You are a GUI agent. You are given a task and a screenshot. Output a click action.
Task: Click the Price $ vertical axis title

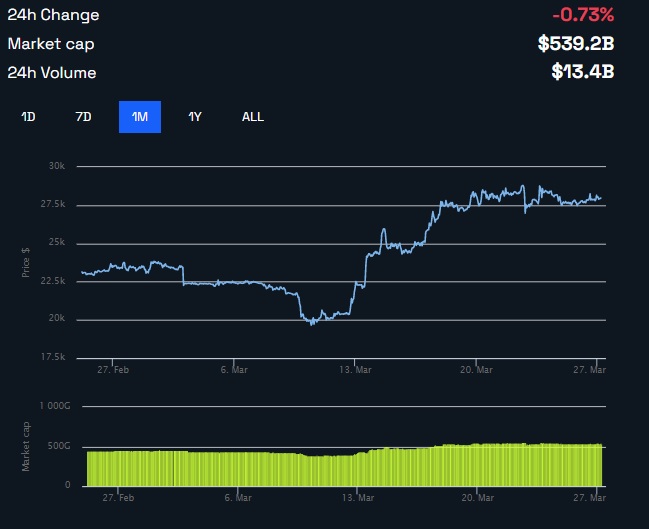point(26,262)
